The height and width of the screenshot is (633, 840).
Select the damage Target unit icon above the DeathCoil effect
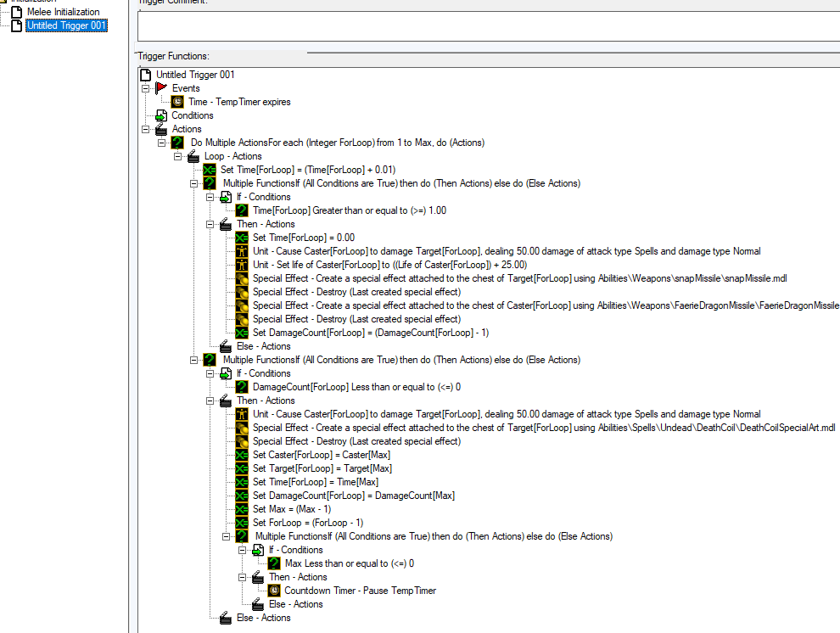(x=242, y=414)
